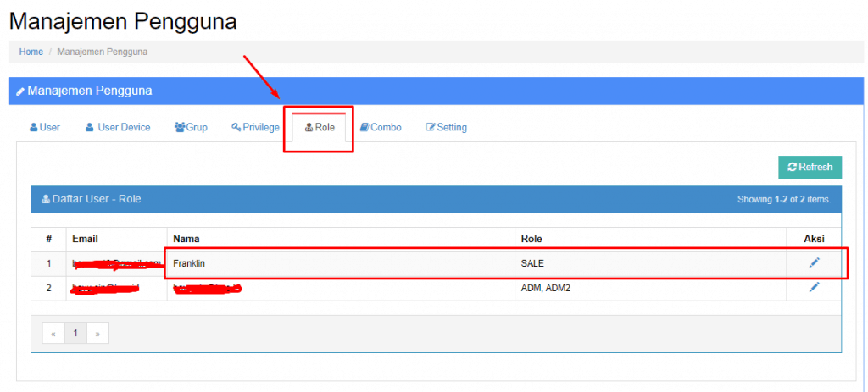Select the ADM, ADM2 role cell

point(651,288)
